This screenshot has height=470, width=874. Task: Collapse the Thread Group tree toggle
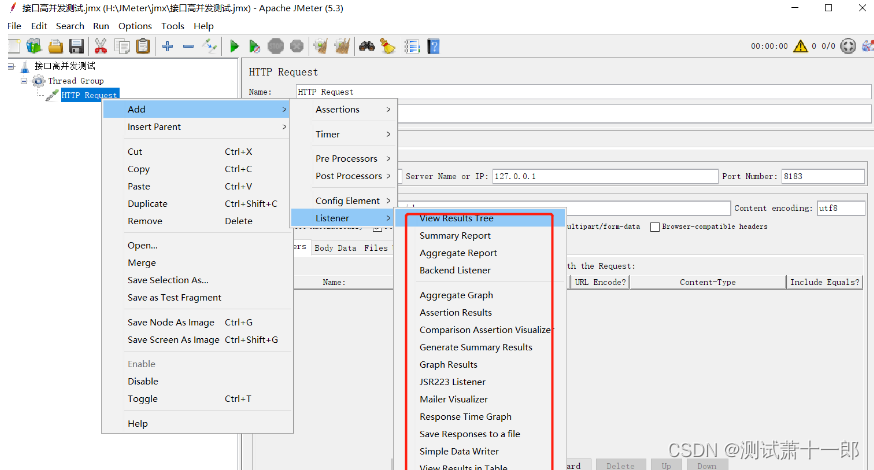[24, 81]
